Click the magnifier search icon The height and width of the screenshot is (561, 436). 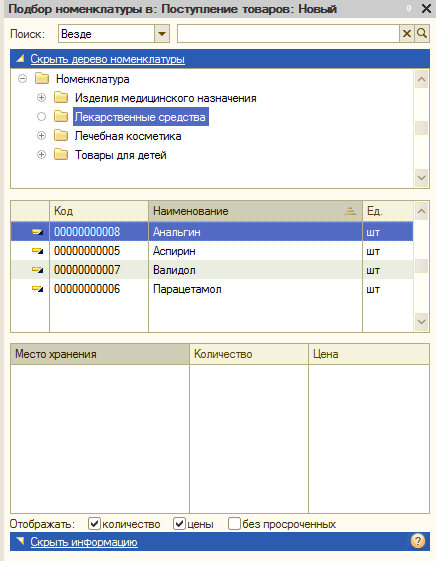click(x=422, y=34)
